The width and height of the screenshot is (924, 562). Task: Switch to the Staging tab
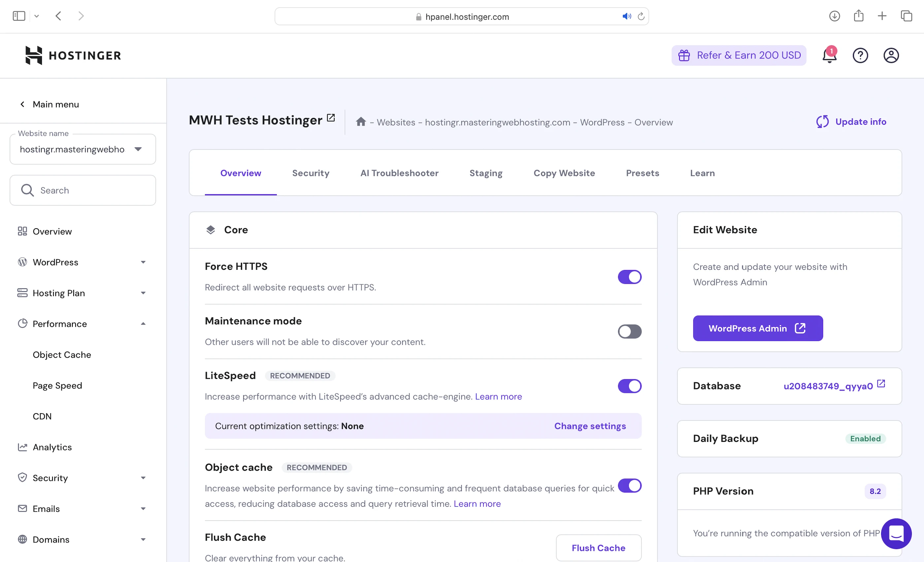486,173
